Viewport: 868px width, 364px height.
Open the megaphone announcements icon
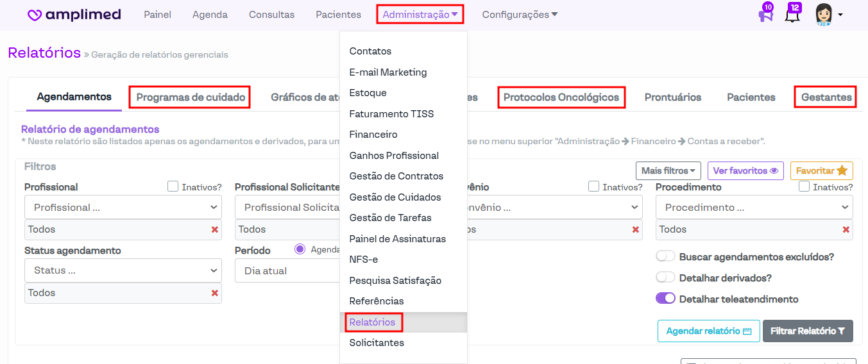tap(765, 15)
